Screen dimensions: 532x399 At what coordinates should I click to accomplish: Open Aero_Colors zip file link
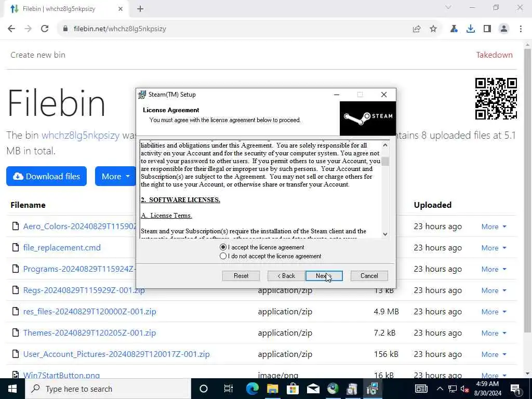pos(79,227)
